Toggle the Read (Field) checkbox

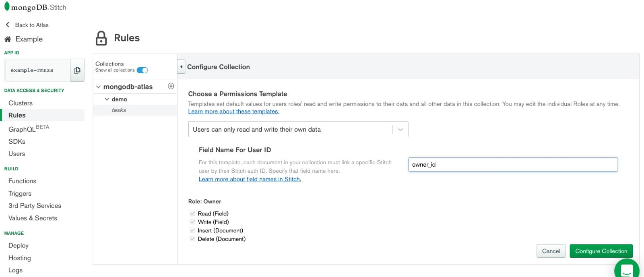click(x=192, y=213)
